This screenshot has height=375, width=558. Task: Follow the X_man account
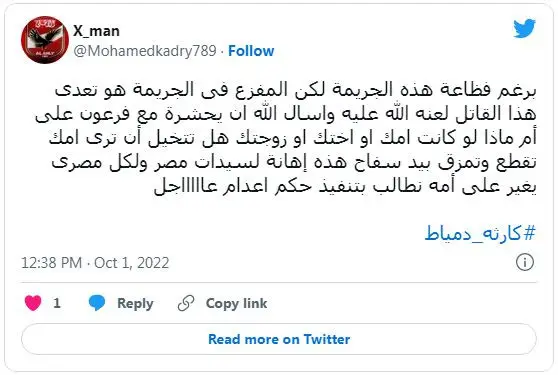[251, 51]
